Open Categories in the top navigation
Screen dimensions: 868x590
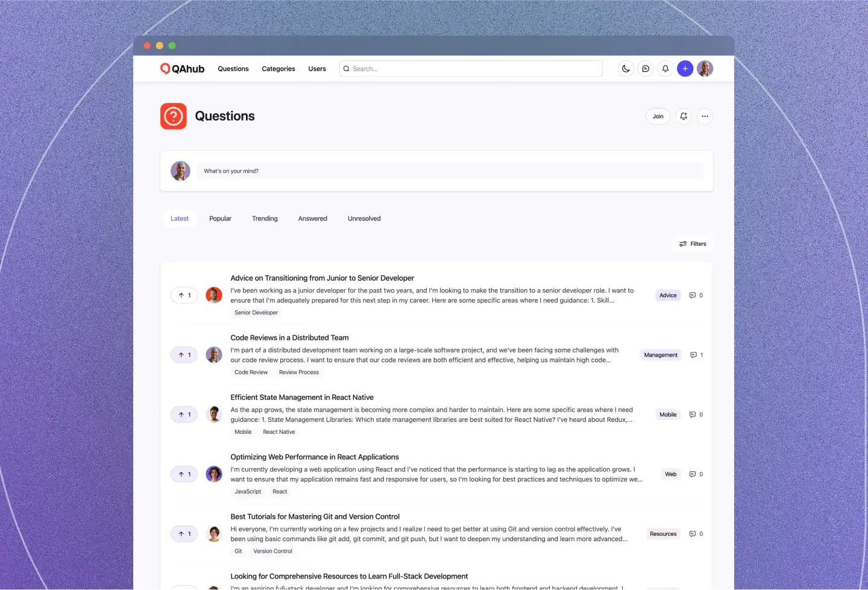pos(278,69)
